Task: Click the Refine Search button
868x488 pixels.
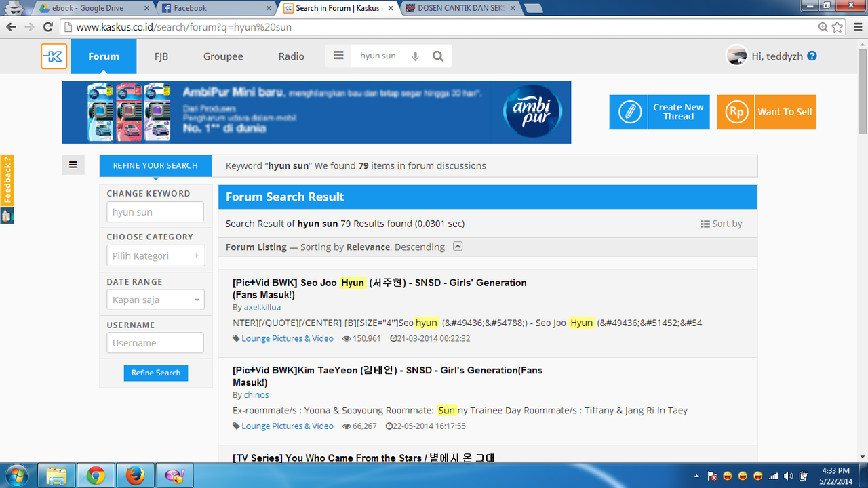Action: 156,373
